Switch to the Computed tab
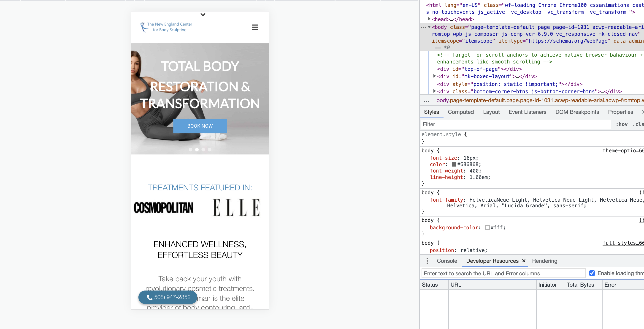Viewport: 644px width, 329px height. point(460,112)
